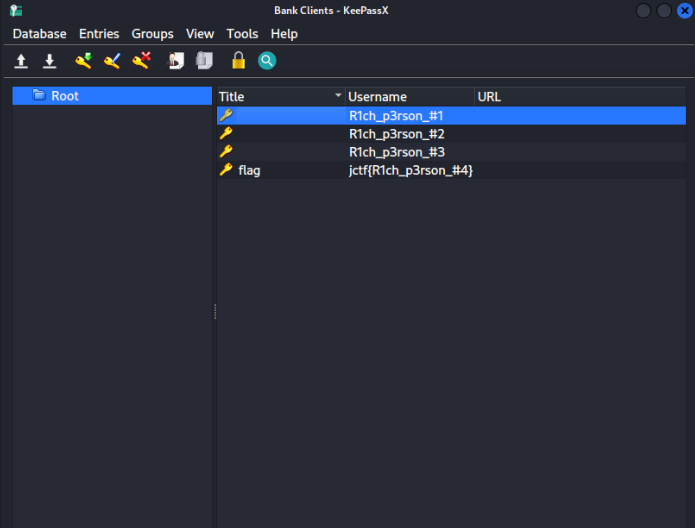Click the key icon of R1ch_p3rson_#2 entry
Screen dimensions: 695x528
[226, 133]
